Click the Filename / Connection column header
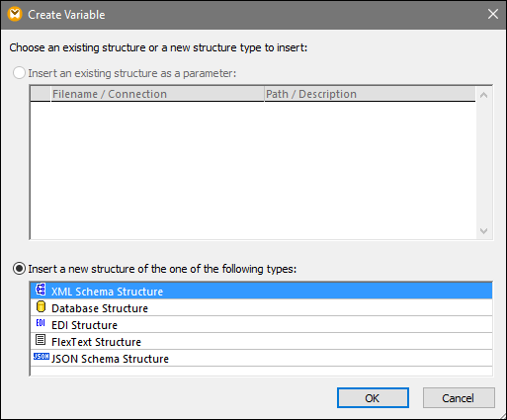This screenshot has height=420, width=507. tap(157, 94)
